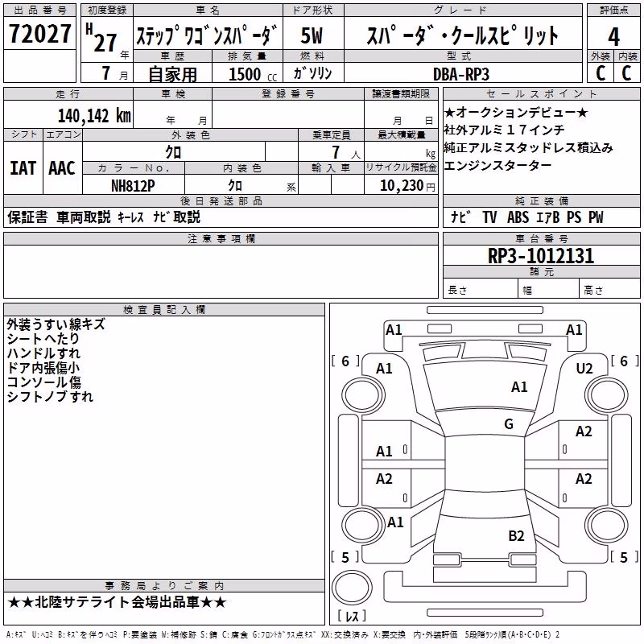Select exterior color クロ under 外装色
The height and width of the screenshot is (644, 644).
[x=173, y=152]
